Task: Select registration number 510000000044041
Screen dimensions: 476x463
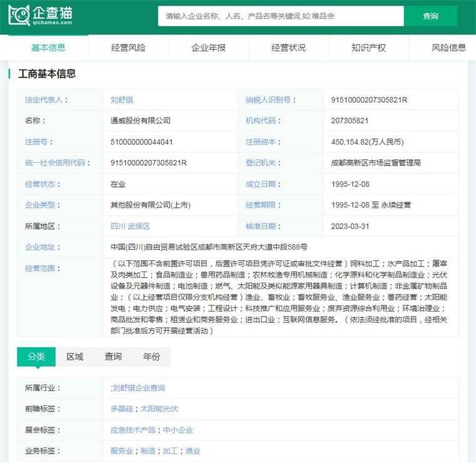Action: [142, 142]
